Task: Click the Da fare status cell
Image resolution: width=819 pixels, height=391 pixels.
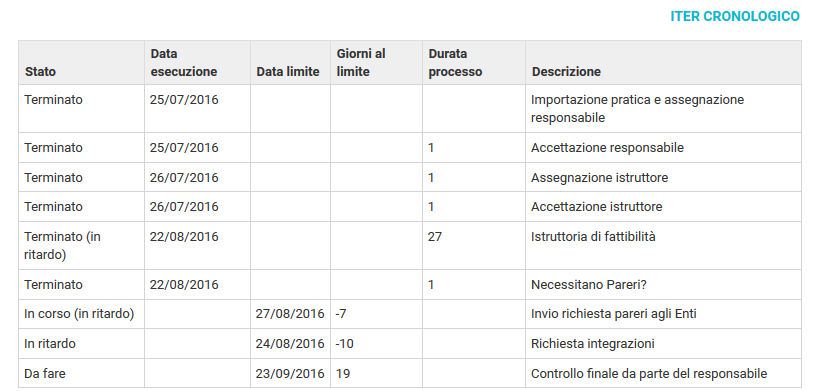Action: click(81, 374)
